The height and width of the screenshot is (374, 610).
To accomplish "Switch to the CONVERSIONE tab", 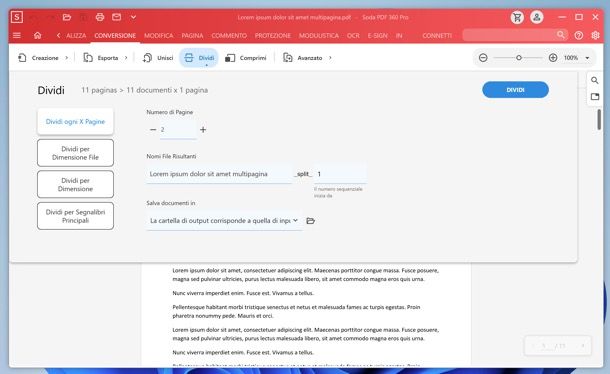I will pos(115,35).
